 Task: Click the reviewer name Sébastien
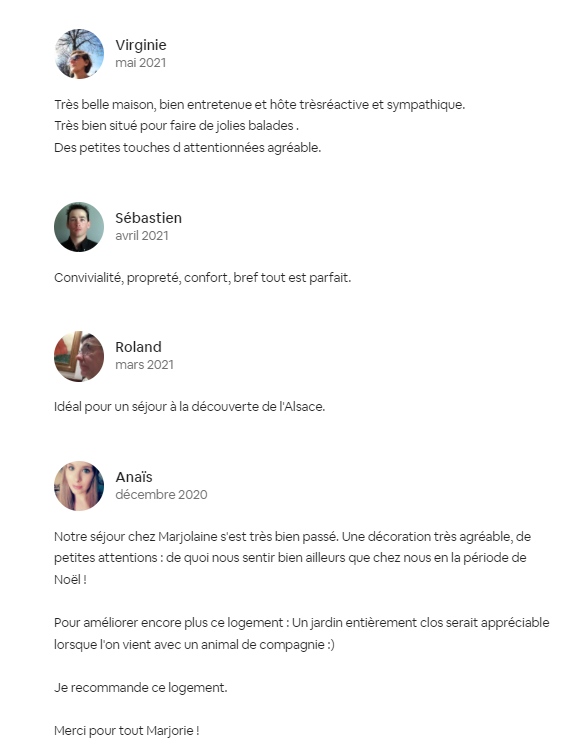tap(148, 218)
